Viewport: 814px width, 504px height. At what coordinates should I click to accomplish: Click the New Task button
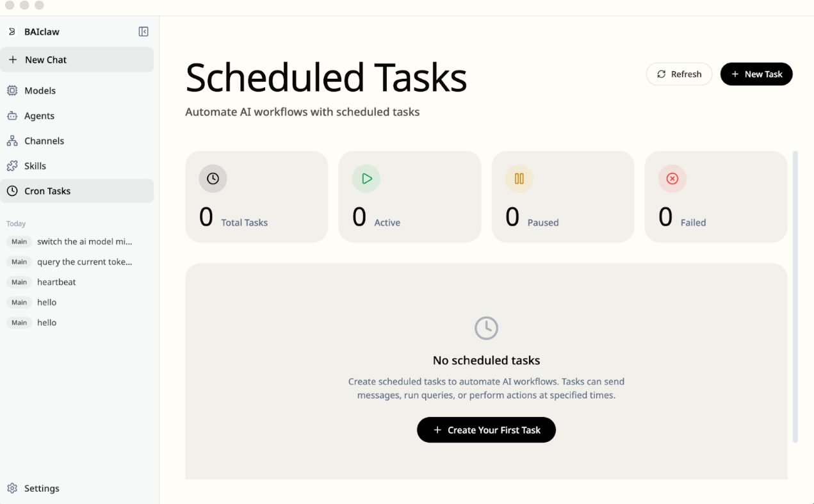coord(756,74)
